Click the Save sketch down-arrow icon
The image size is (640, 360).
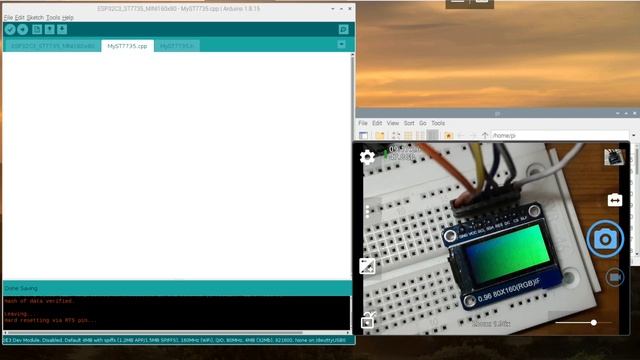(62, 29)
